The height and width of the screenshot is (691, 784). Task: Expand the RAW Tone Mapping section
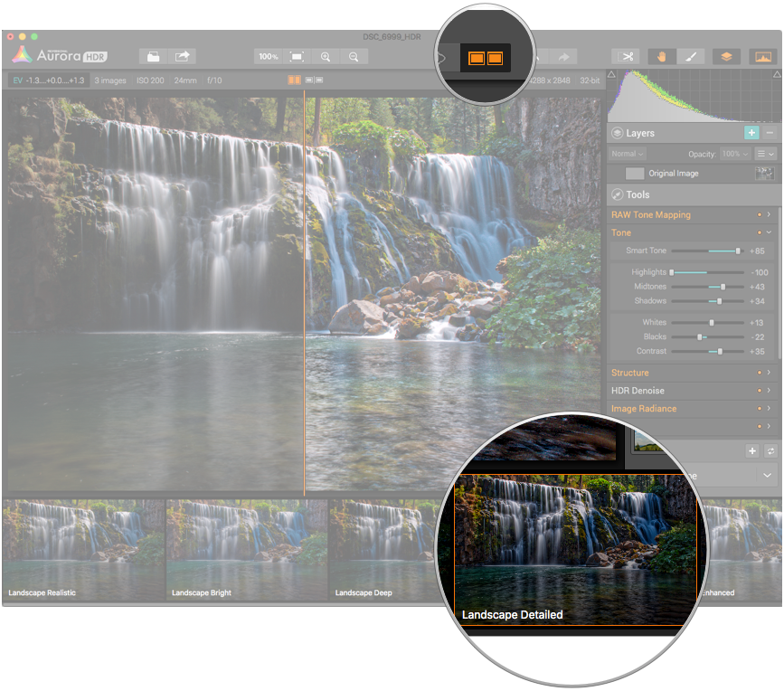click(769, 215)
